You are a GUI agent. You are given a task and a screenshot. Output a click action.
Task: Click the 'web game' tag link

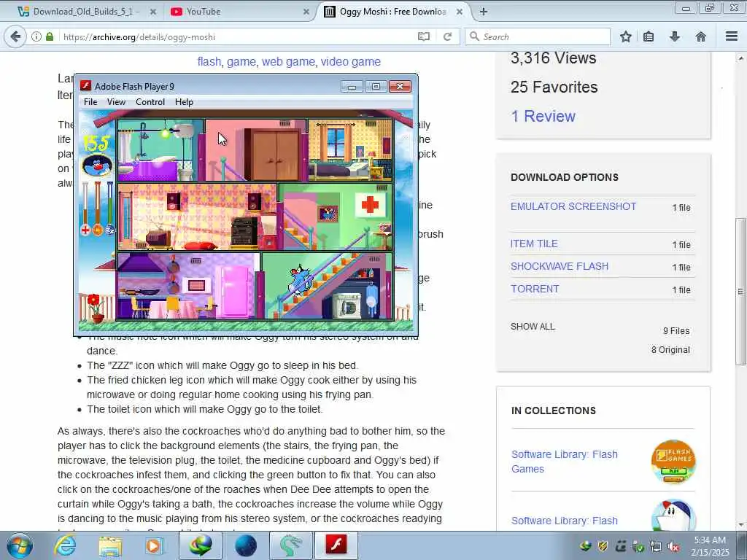pyautogui.click(x=288, y=62)
